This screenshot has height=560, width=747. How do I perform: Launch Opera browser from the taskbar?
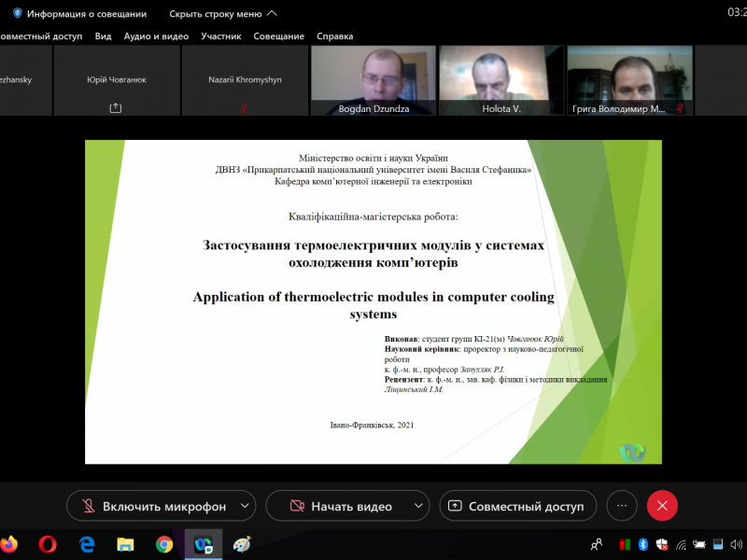[x=48, y=544]
